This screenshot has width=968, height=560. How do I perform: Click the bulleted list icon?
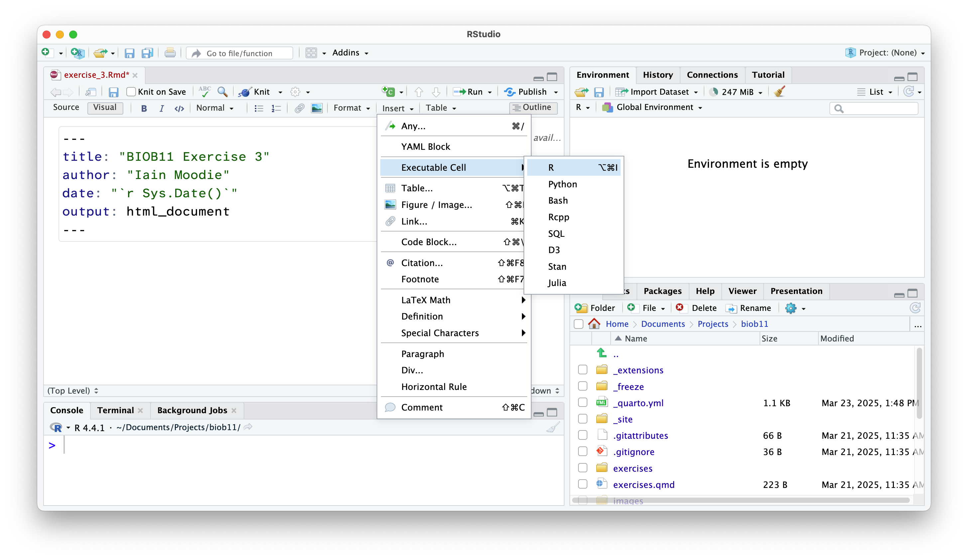coord(259,108)
